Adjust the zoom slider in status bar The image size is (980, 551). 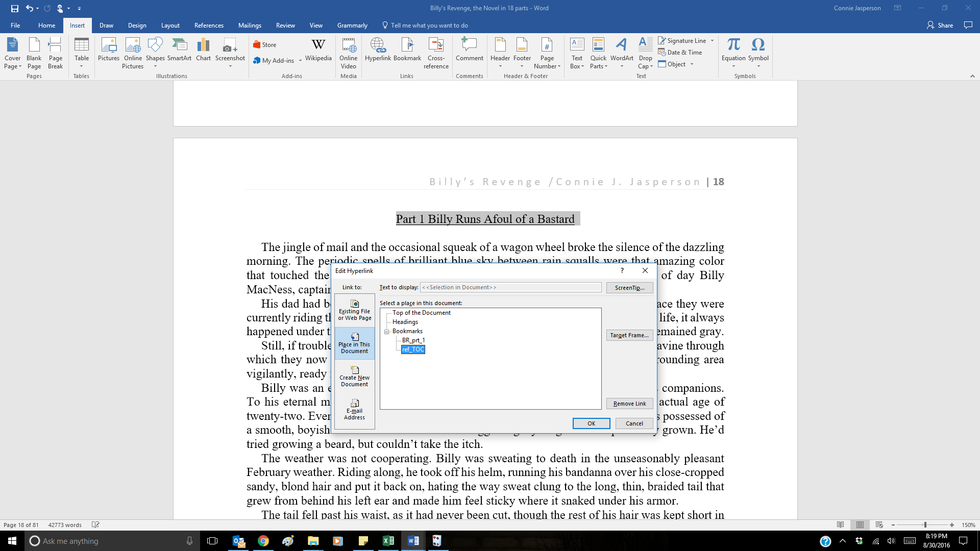pyautogui.click(x=924, y=525)
